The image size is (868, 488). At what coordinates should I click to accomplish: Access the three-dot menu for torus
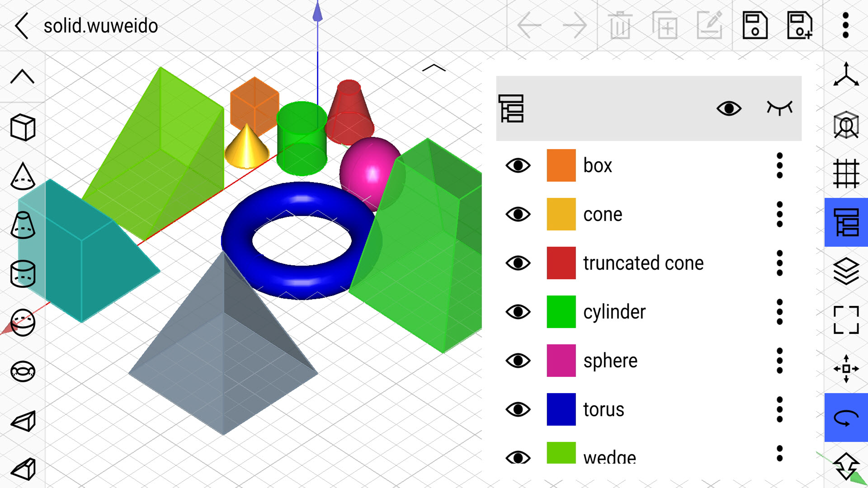coord(780,408)
